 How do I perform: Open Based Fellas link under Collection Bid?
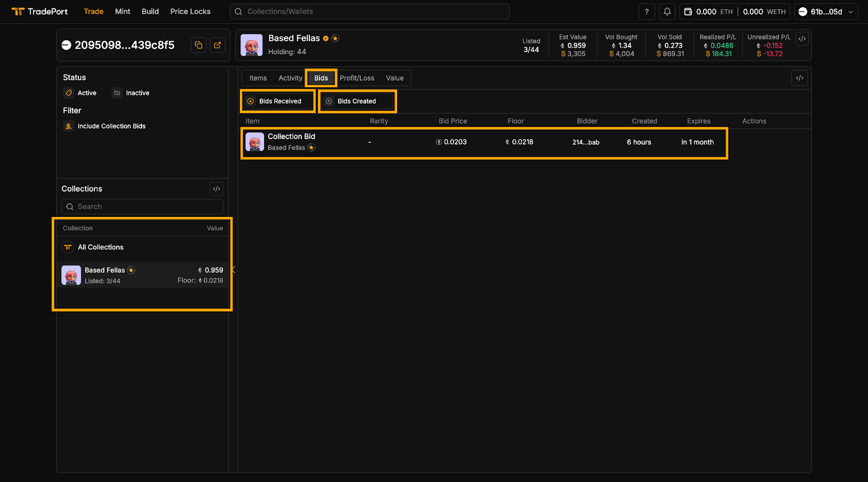[x=286, y=148]
